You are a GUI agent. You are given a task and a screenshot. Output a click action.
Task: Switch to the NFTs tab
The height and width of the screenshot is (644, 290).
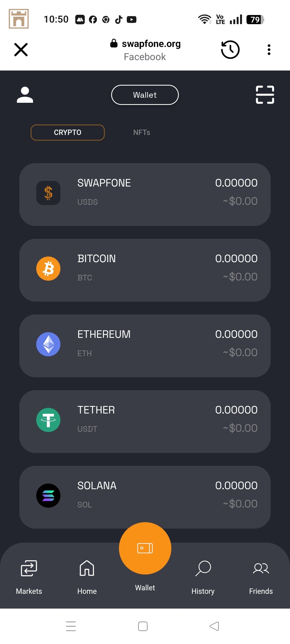click(x=142, y=133)
